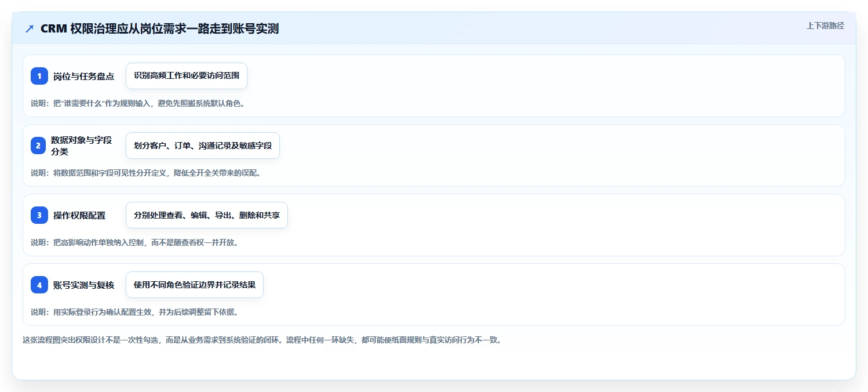This screenshot has width=868, height=392.
Task: Click the step 1 number badge
Action: click(39, 76)
